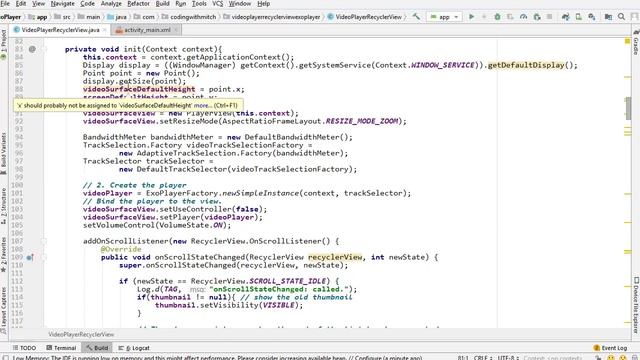Click 'codingwithmitch' breadcrumb folder

(189, 17)
